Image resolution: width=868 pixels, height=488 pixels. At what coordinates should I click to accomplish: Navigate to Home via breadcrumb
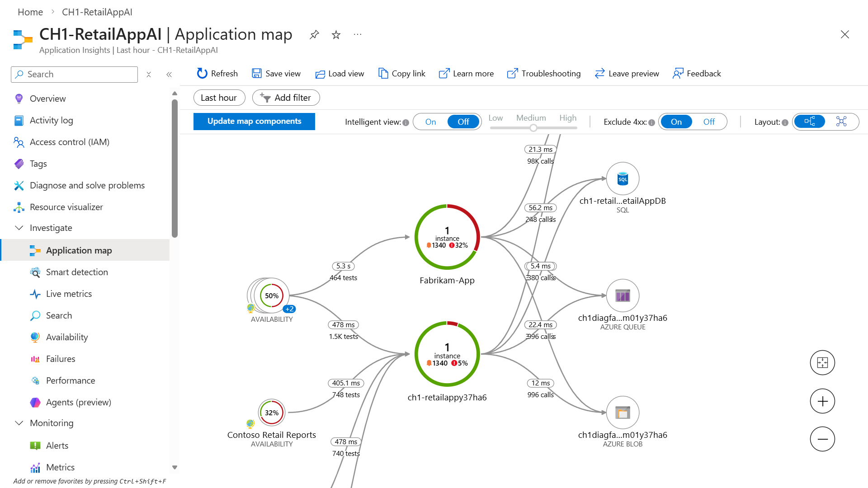(30, 12)
